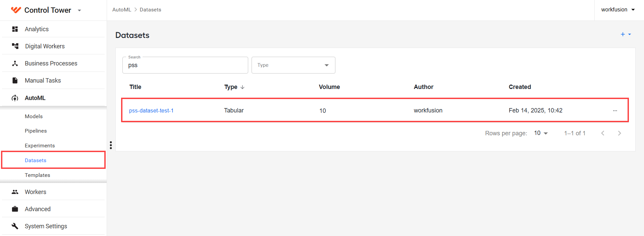Sort by Volume column header
Viewport: 644px width, 236px height.
click(x=329, y=87)
